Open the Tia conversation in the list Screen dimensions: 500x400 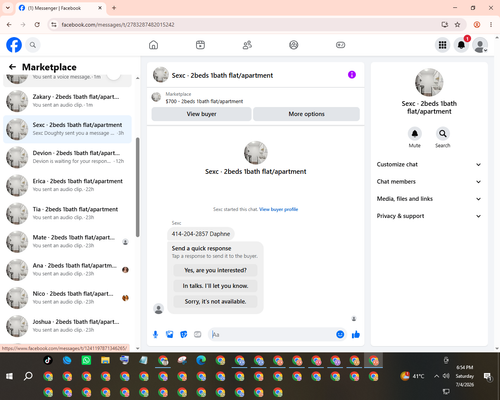pos(67,213)
